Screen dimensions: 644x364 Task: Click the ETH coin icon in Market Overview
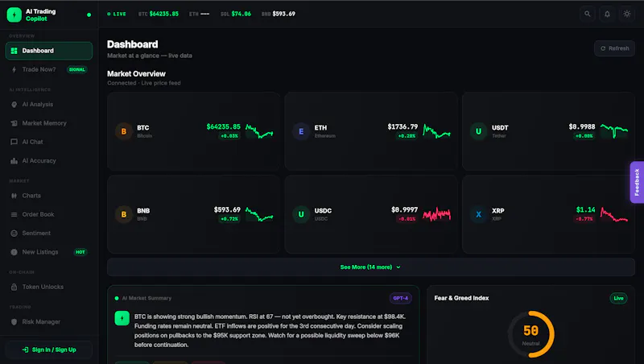coord(301,131)
